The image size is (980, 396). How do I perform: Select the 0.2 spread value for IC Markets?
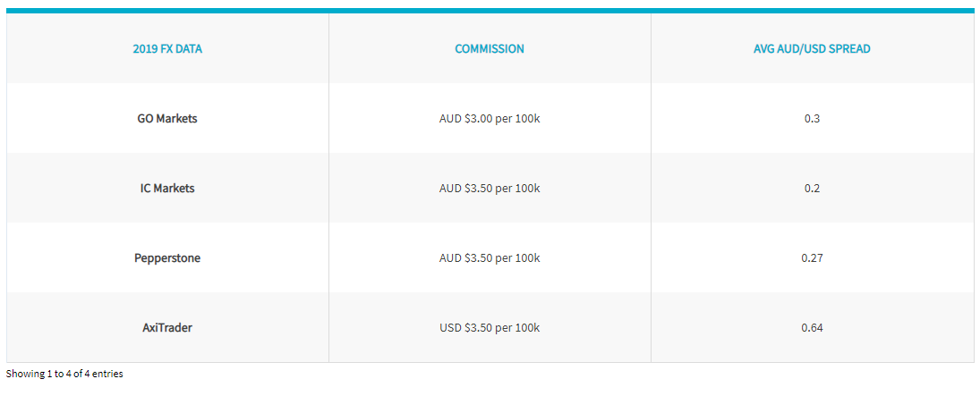pyautogui.click(x=812, y=188)
